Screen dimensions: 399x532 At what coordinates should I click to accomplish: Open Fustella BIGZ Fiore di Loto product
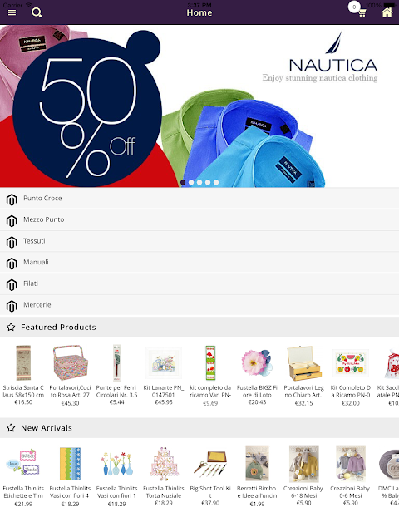(257, 376)
